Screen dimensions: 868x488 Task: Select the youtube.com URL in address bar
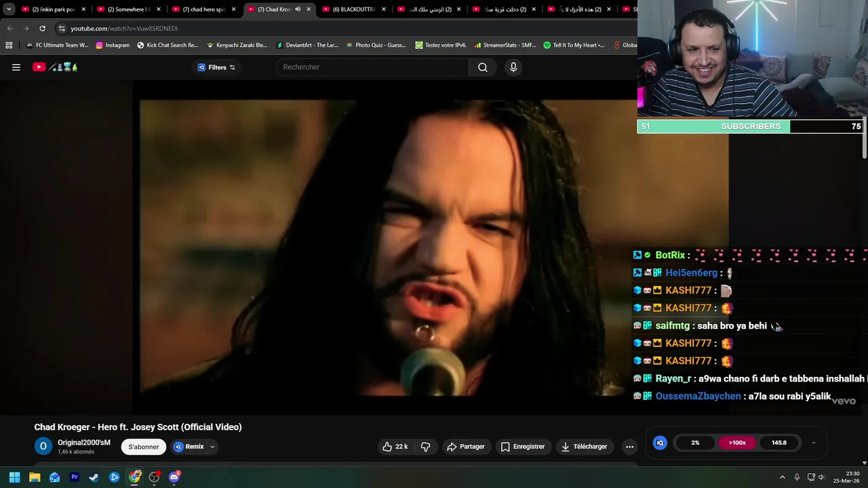point(124,28)
